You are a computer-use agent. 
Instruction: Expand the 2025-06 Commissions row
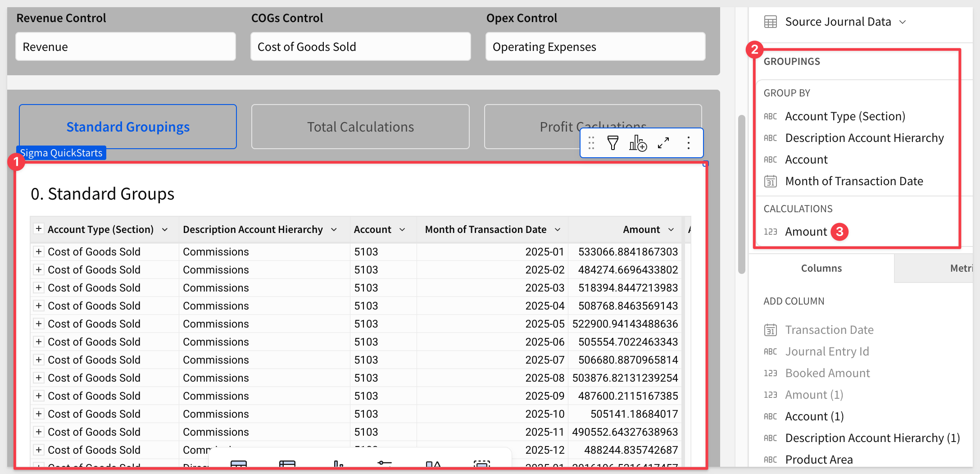(39, 342)
